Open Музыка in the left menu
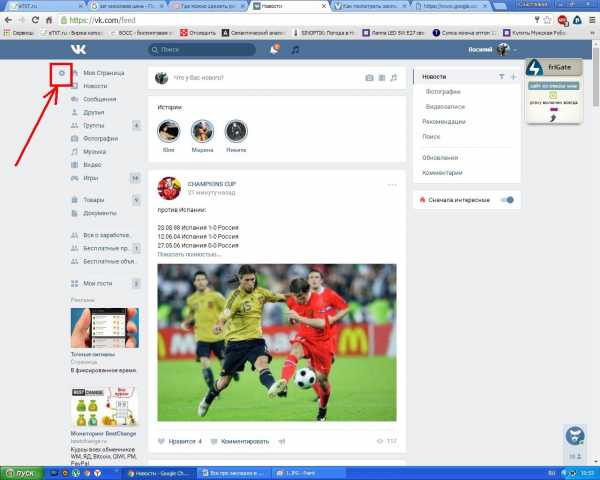Viewport: 600px width, 480px height. (95, 152)
